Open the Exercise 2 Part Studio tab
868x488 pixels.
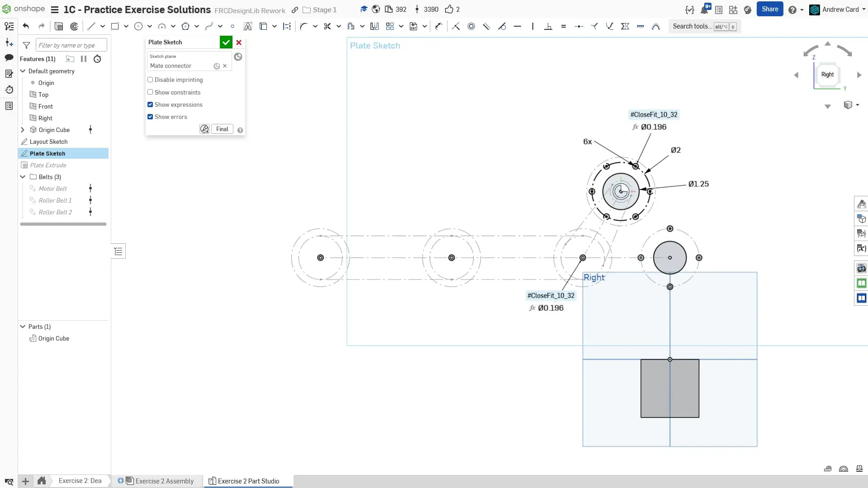point(248,481)
